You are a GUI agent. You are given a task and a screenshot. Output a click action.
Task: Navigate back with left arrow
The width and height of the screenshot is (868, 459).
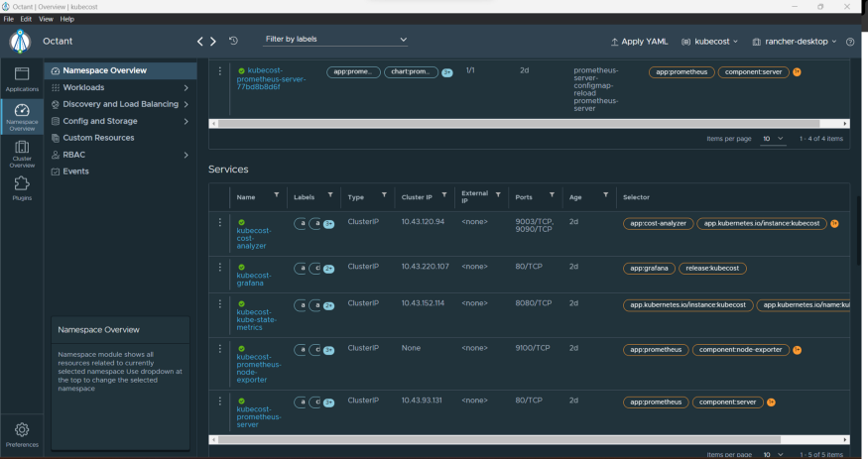click(x=200, y=41)
